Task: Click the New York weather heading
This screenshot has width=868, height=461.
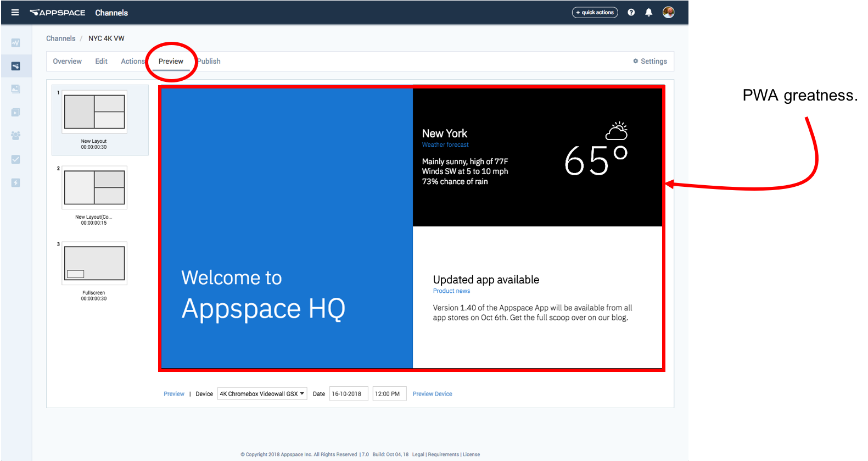Action: click(445, 134)
